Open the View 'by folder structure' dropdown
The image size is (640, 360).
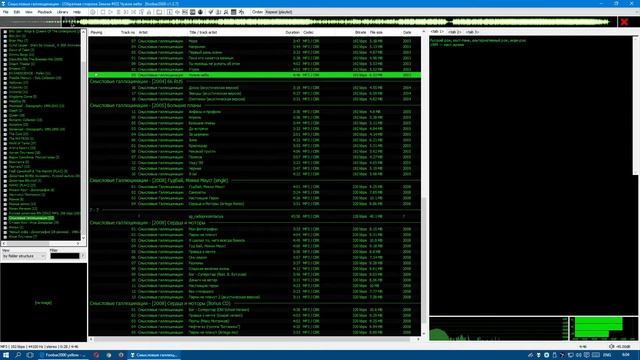pos(24,256)
